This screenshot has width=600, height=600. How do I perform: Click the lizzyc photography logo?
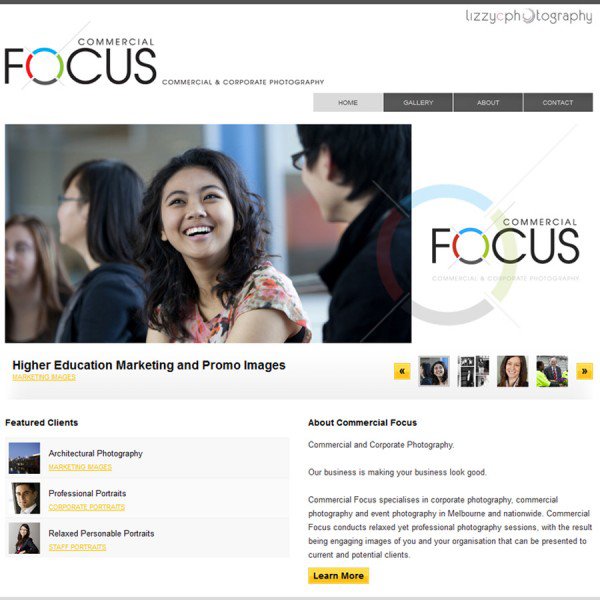[x=528, y=16]
